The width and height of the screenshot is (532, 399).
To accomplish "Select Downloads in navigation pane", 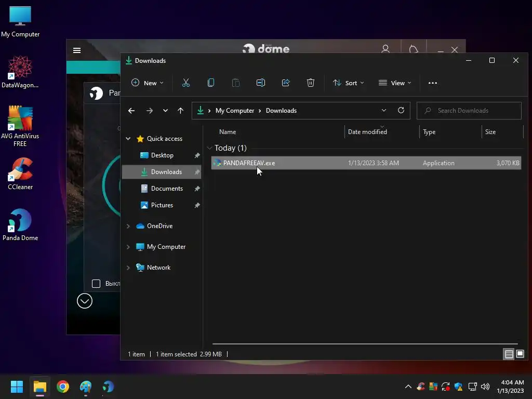I will point(162,172).
